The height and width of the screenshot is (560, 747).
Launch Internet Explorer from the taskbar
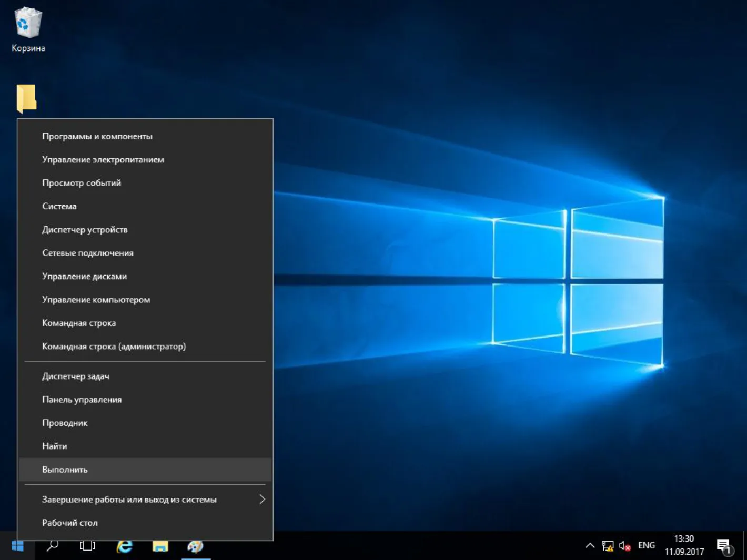124,546
